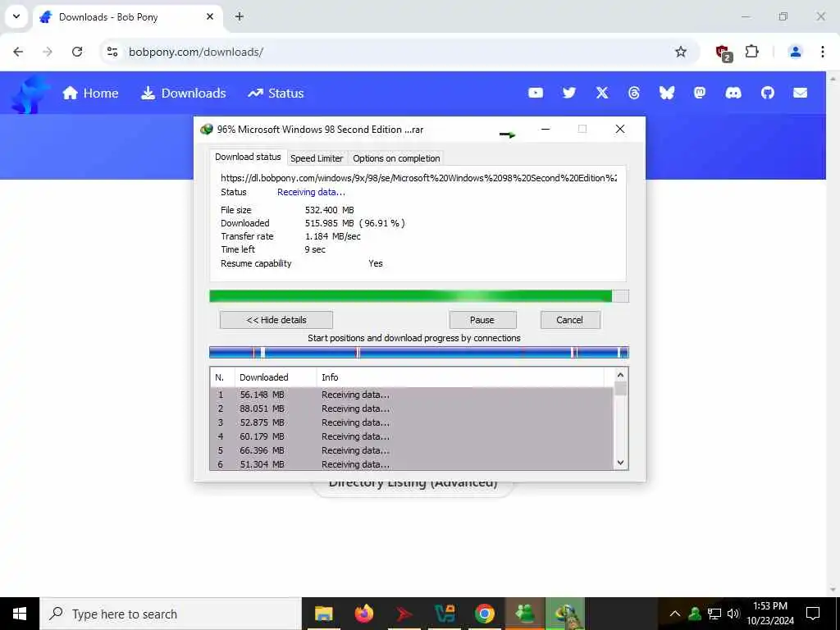Screen dimensions: 840x630
Task: Switch to the Download status tab
Action: click(248, 157)
